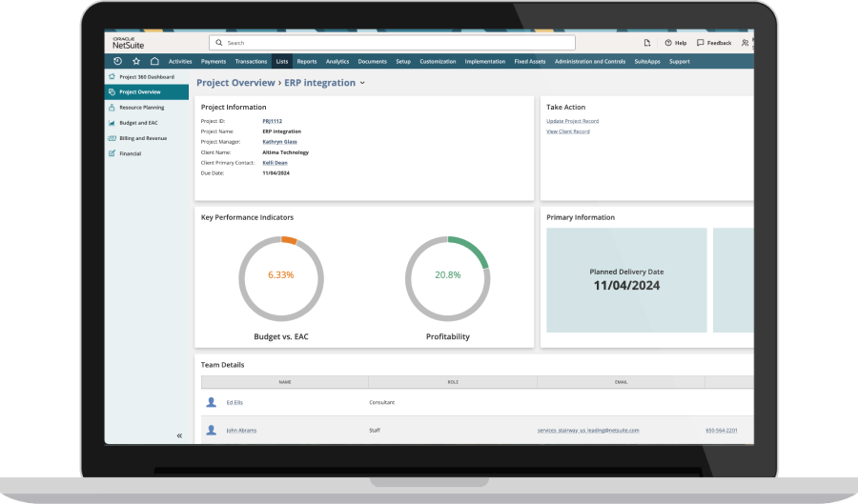Click the Budget and EAC chart icon
The width and height of the screenshot is (858, 504).
point(112,123)
